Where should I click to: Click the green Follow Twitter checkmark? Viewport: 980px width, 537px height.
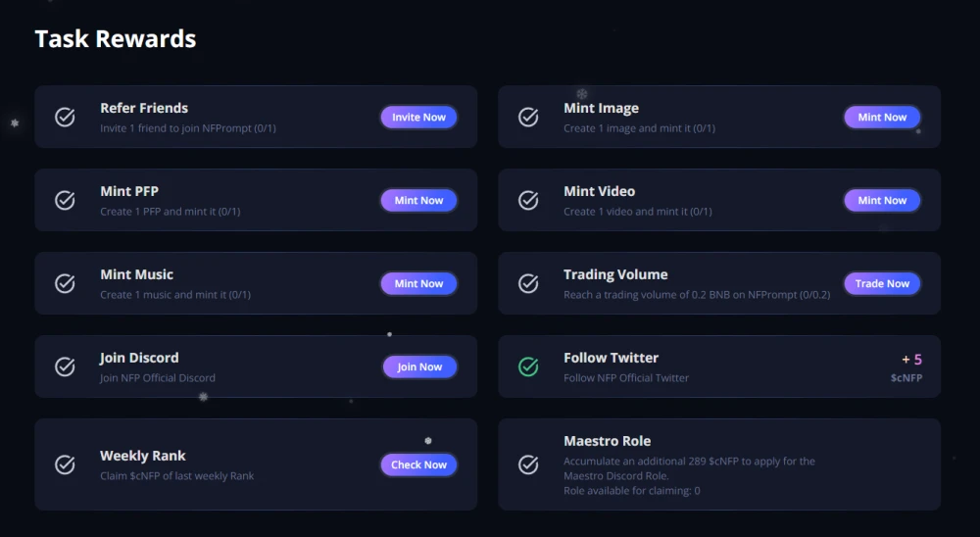pos(528,366)
